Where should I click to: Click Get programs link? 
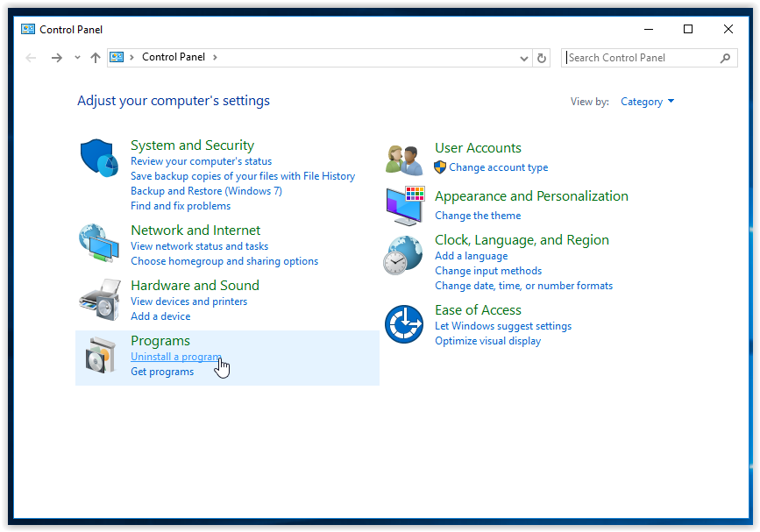pyautogui.click(x=162, y=372)
